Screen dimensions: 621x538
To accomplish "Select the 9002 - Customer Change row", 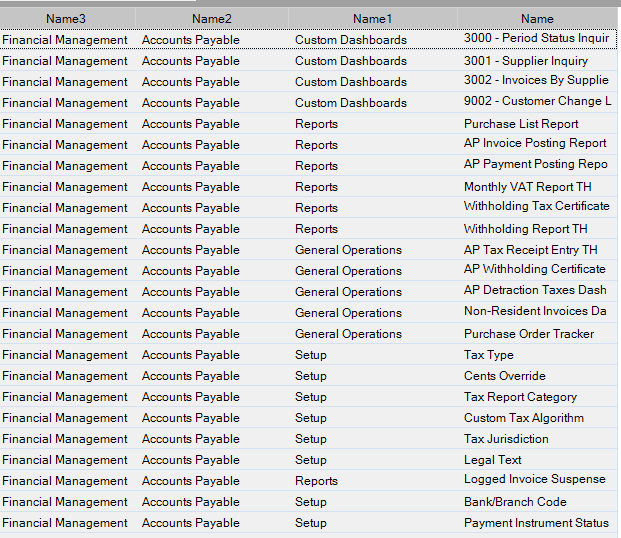I will click(x=309, y=103).
